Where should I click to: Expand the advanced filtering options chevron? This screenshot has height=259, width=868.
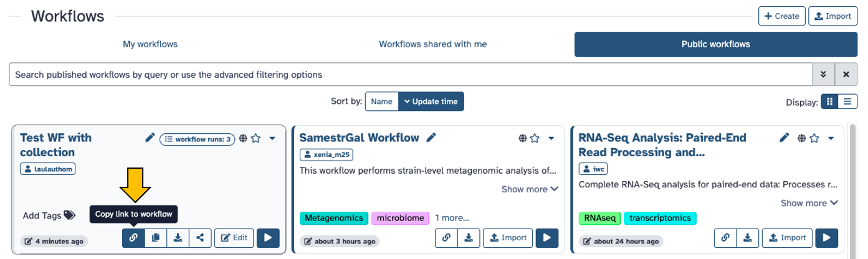point(823,74)
